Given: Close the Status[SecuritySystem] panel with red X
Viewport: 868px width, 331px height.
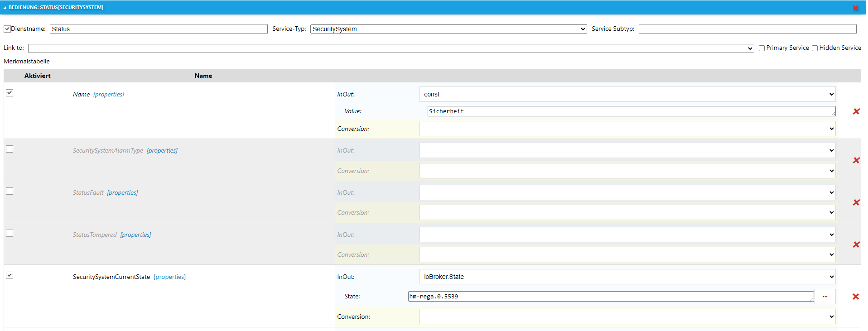Looking at the screenshot, I should tap(855, 8).
